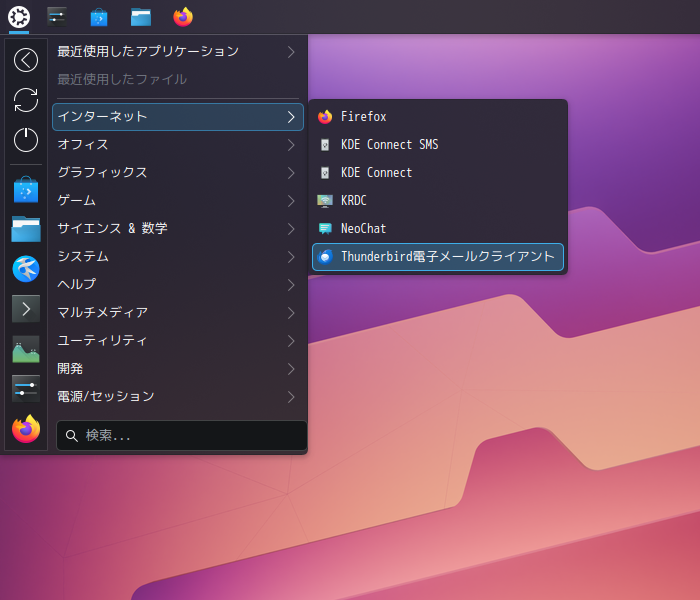700x600 pixels.
Task: Open NeoChat from the submenu
Action: [x=438, y=229]
